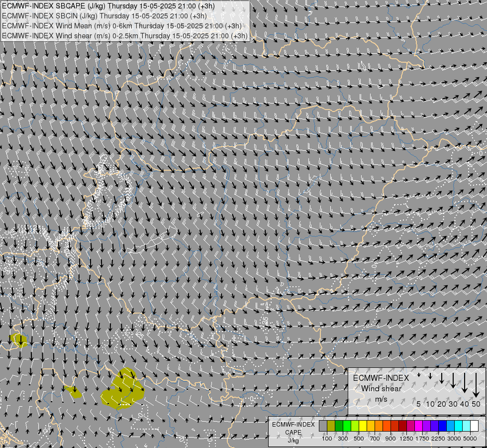Click the large olive CAPE area on map
Screen dimensions: 487x448
(x=123, y=390)
